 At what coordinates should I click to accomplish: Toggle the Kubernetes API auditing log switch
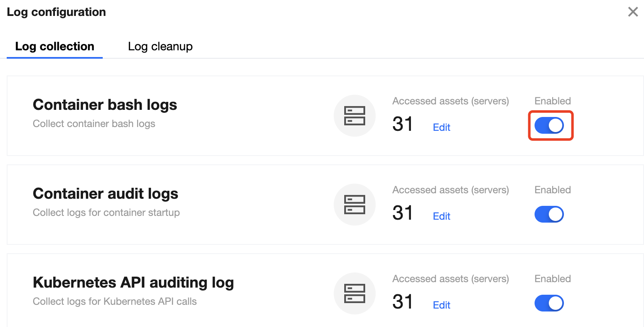tap(549, 303)
